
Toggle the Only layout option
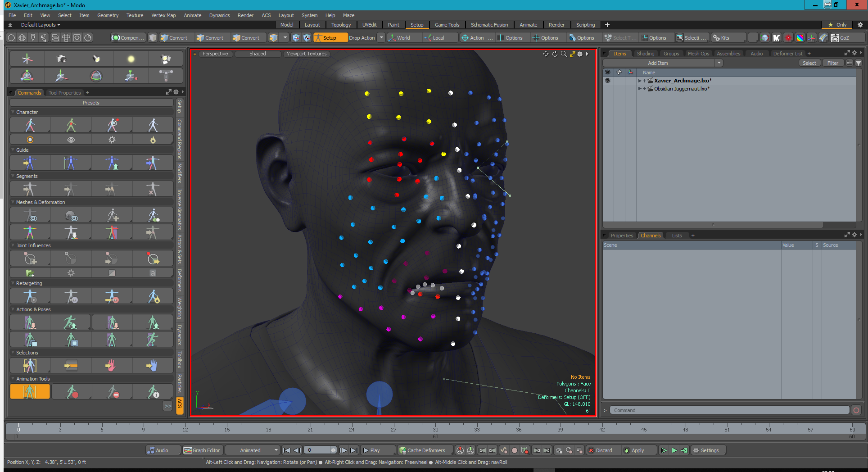coord(837,25)
